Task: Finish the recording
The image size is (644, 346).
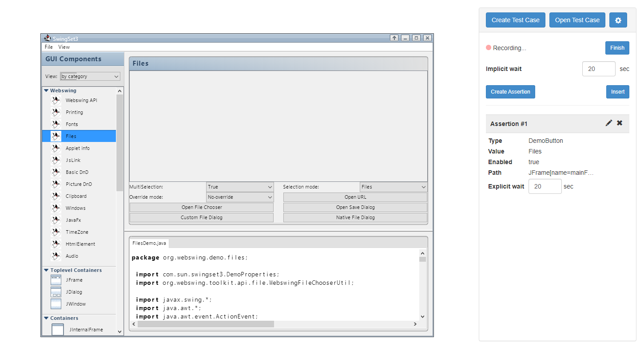Action: 617,48
